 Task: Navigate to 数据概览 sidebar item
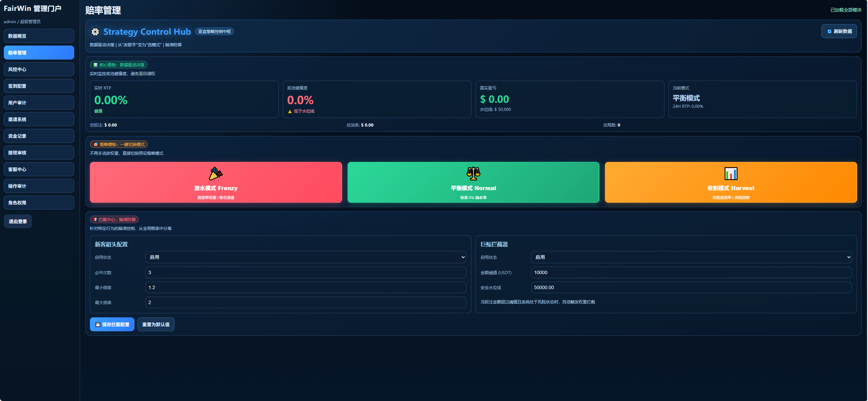coord(39,36)
